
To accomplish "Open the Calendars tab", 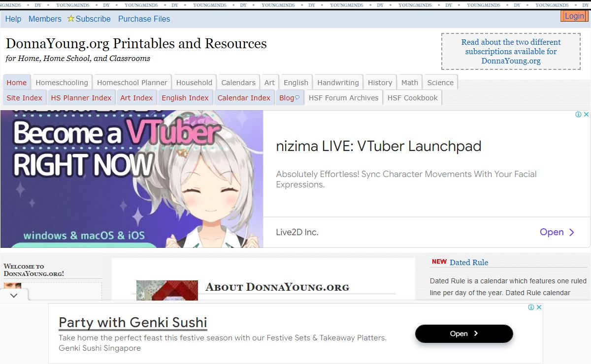I will (238, 83).
